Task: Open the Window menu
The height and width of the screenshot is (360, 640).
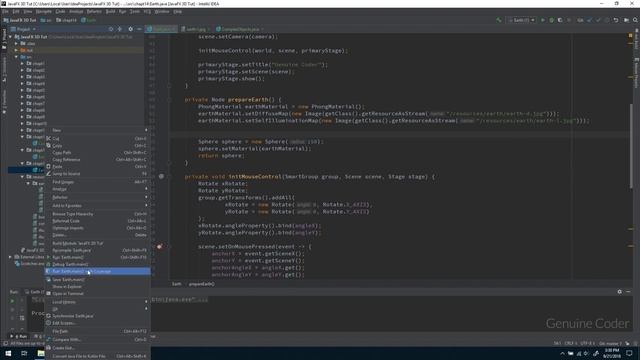Action: tap(162, 11)
